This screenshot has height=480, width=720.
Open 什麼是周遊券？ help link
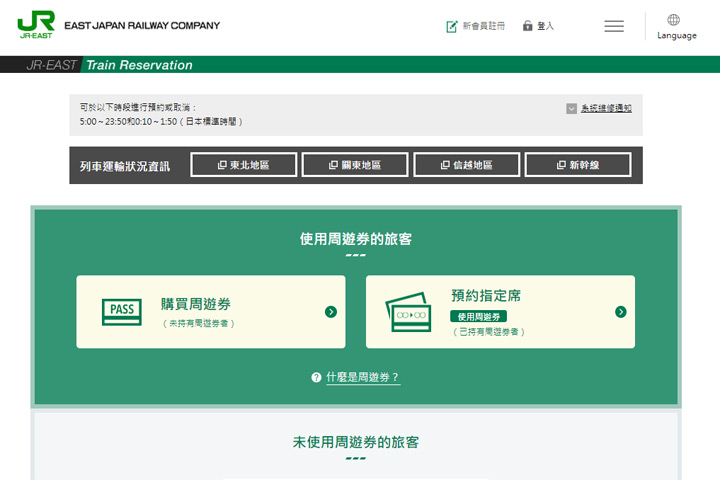tap(363, 378)
